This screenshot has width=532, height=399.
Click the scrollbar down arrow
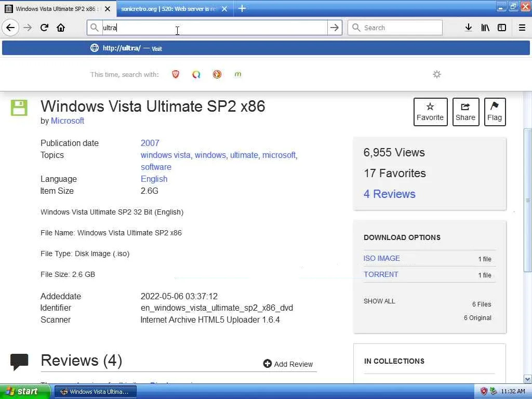point(528,379)
